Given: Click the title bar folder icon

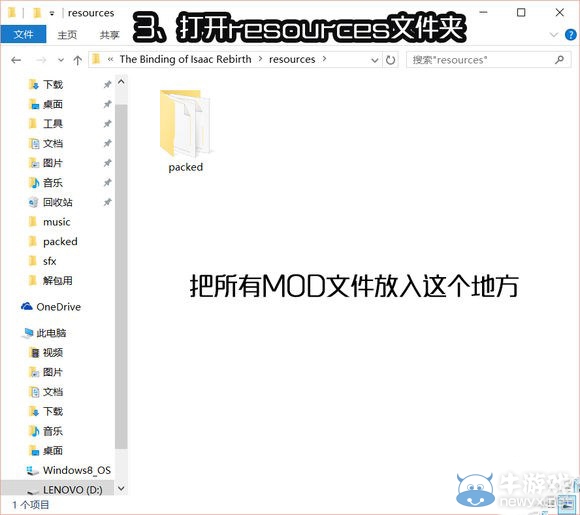Looking at the screenshot, I should pos(12,13).
